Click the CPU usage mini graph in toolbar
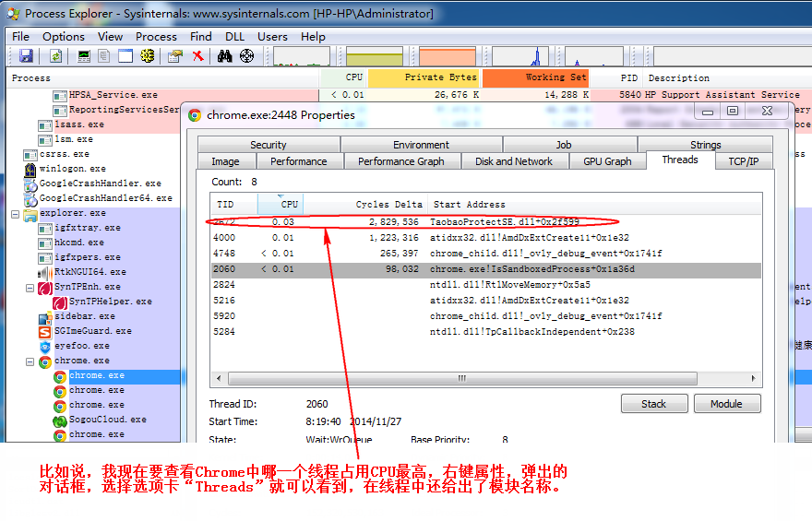 tap(302, 56)
